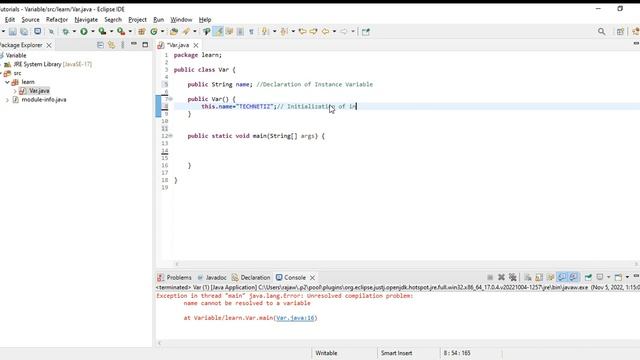This screenshot has height=360, width=640.
Task: Open the Run button dropdown arrow
Action: [x=93, y=31]
